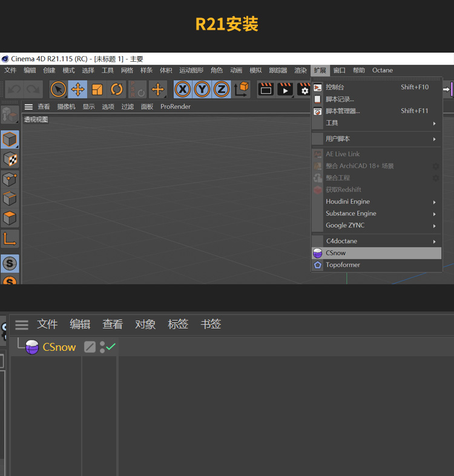The image size is (454, 476).
Task: Toggle the X axis lock
Action: [183, 90]
